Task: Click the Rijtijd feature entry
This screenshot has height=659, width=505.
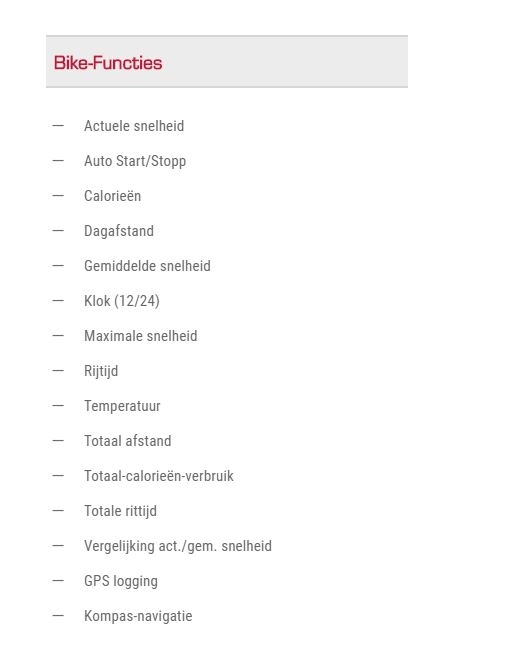Action: click(101, 371)
